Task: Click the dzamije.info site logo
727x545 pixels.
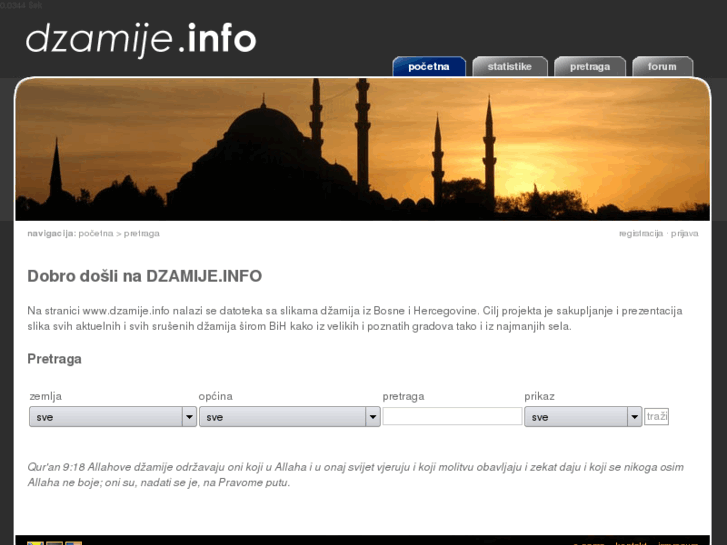Action: (141, 39)
